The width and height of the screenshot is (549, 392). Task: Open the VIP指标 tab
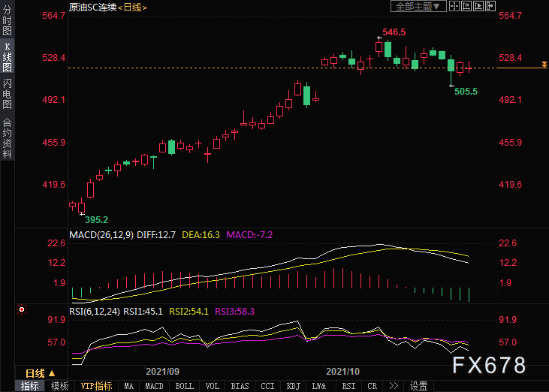tap(96, 386)
